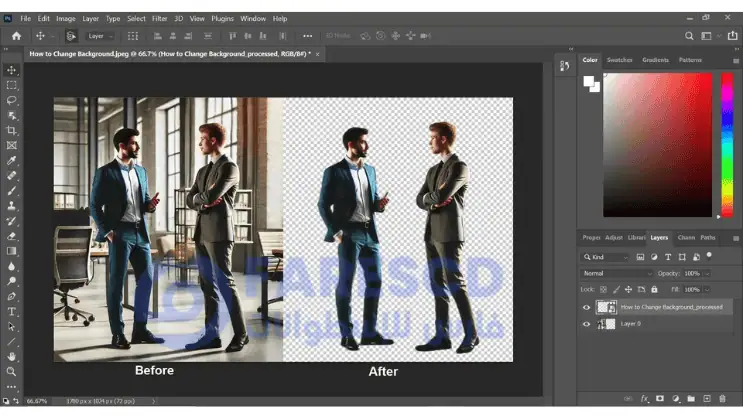Select the Blur tool
This screenshot has width=743, height=418.
point(11,266)
